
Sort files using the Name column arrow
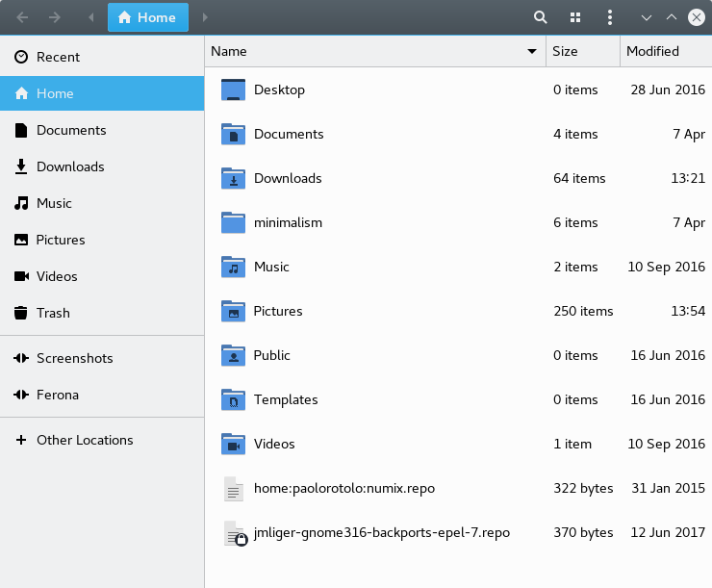click(x=531, y=51)
